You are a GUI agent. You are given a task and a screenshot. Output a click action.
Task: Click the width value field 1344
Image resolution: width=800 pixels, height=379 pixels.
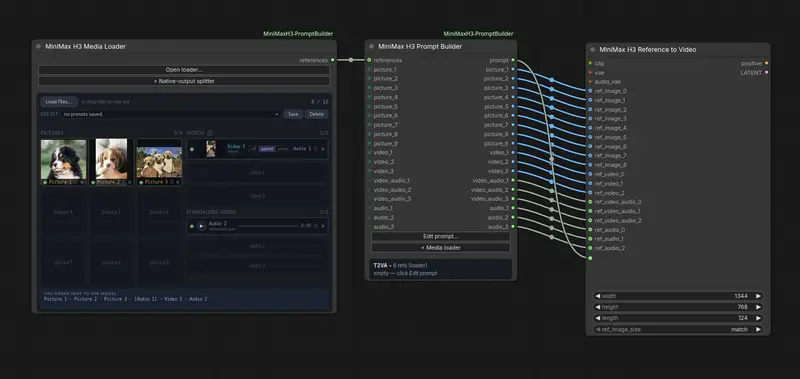point(741,296)
